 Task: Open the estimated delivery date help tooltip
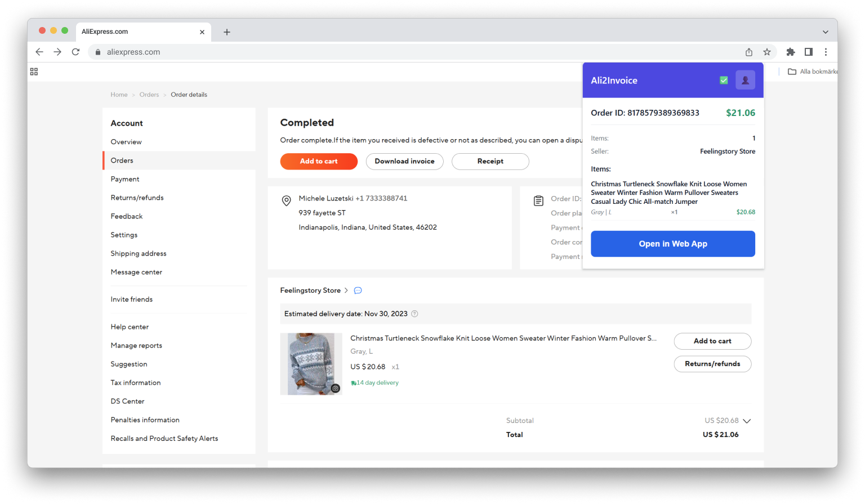[414, 314]
